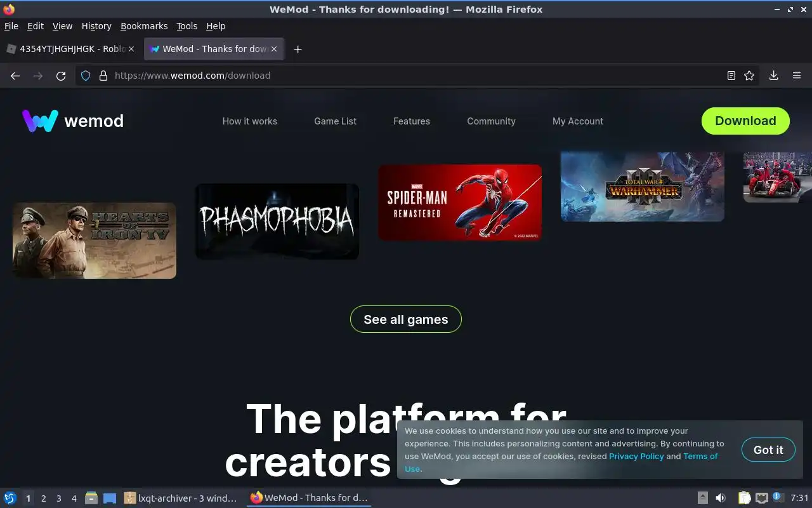Viewport: 812px width, 508px height.
Task: Open the Bookmarks menu
Action: point(144,26)
